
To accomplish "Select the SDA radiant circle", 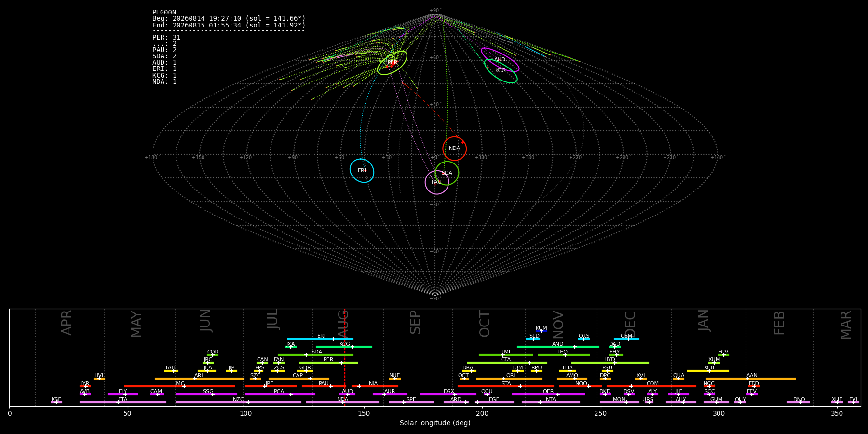I will point(447,173).
